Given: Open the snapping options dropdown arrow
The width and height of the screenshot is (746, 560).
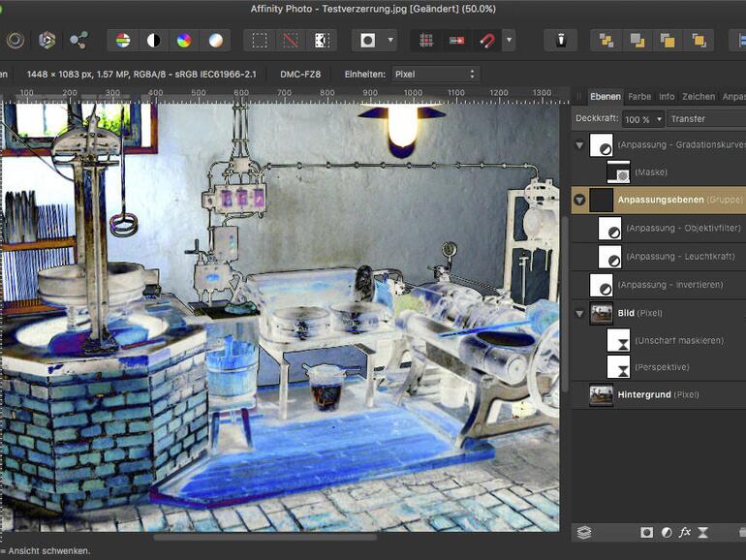Looking at the screenshot, I should point(509,41).
